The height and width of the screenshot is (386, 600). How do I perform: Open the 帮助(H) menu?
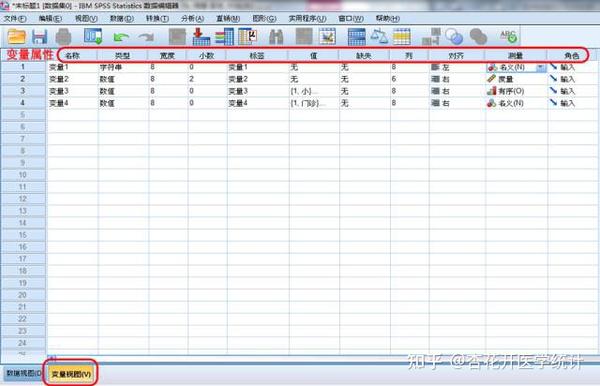[x=388, y=18]
